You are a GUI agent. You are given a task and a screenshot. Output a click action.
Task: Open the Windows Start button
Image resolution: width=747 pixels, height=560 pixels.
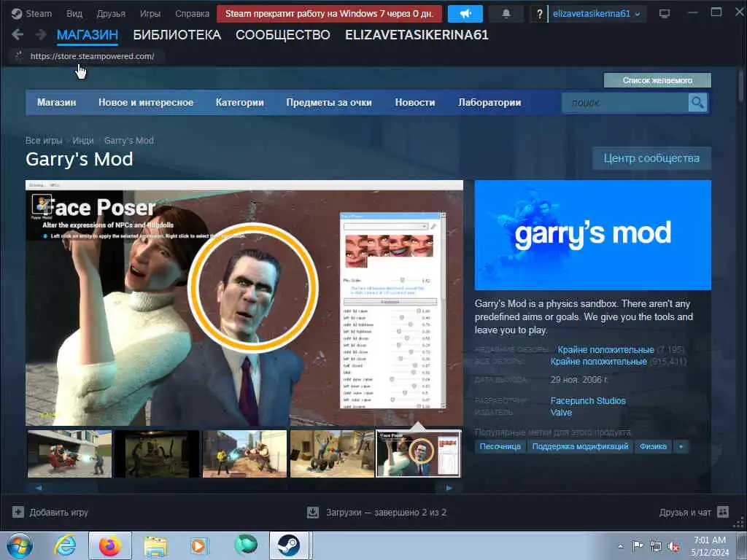coord(20,545)
